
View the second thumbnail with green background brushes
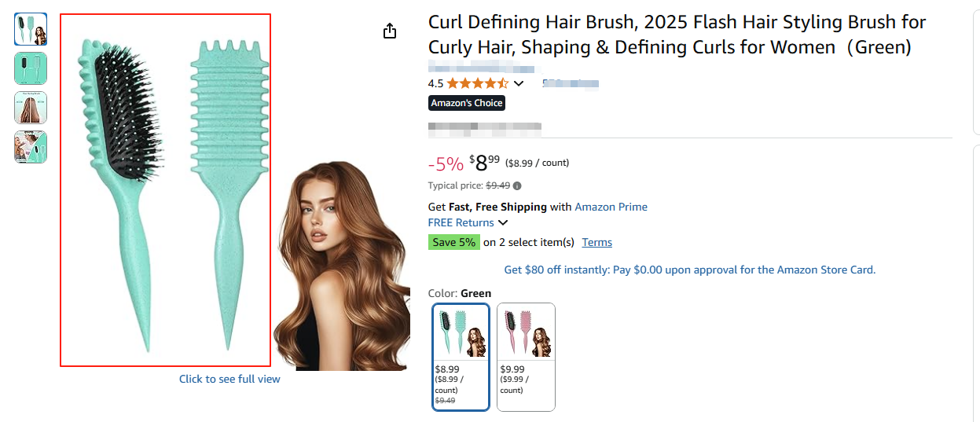click(31, 68)
